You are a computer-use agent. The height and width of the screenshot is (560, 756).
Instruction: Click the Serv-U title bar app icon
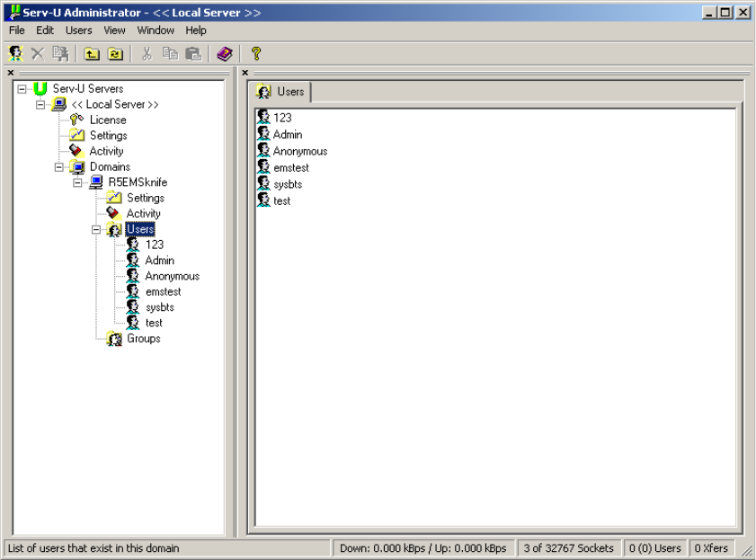tap(15, 12)
